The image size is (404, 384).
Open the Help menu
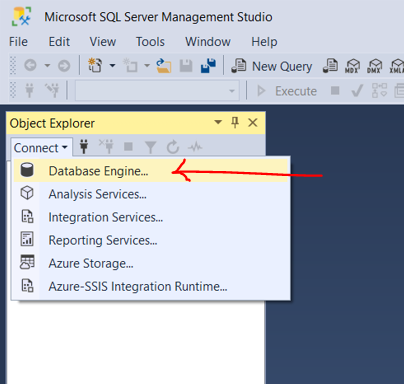point(264,42)
